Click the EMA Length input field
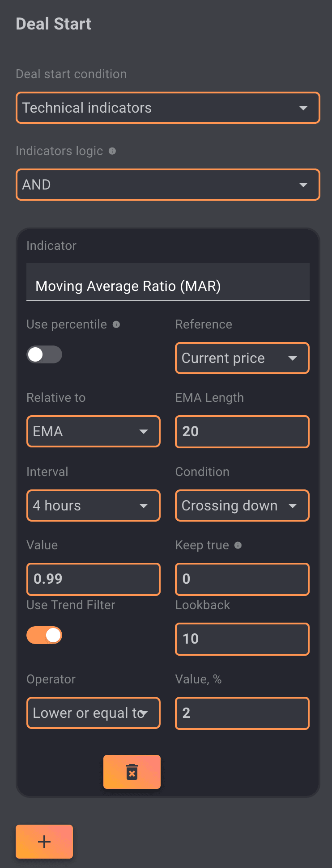Image resolution: width=332 pixels, height=868 pixels. 242,431
